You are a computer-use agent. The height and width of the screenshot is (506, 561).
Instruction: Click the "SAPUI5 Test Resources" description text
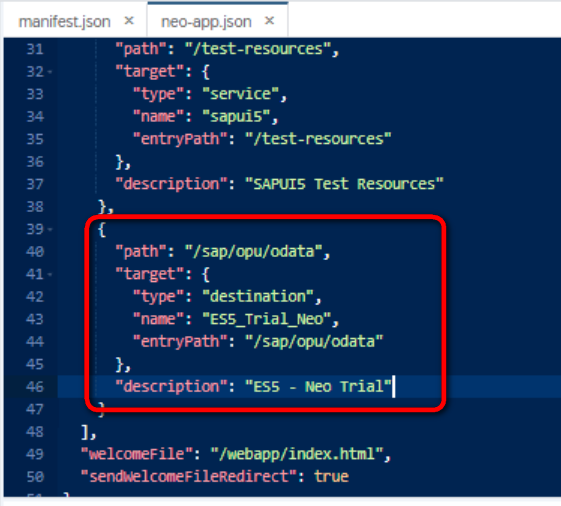344,184
